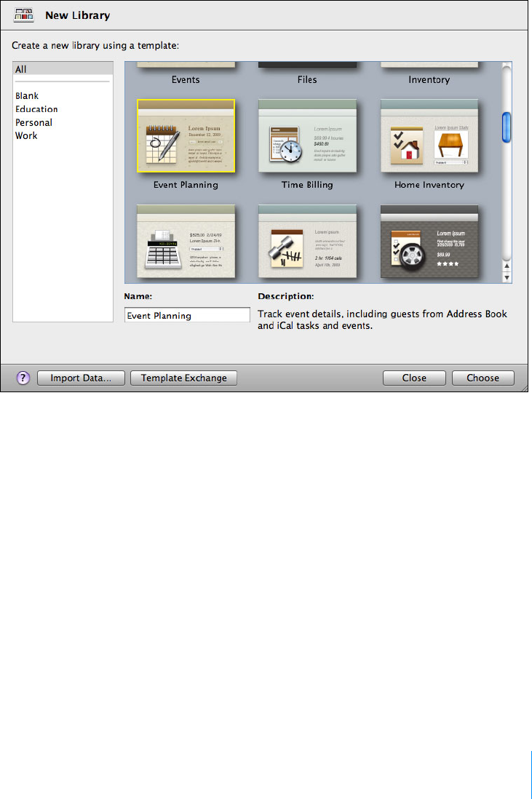Image resolution: width=532 pixels, height=799 pixels.
Task: Click the blue scrollbar thumb in template list
Action: coord(507,127)
